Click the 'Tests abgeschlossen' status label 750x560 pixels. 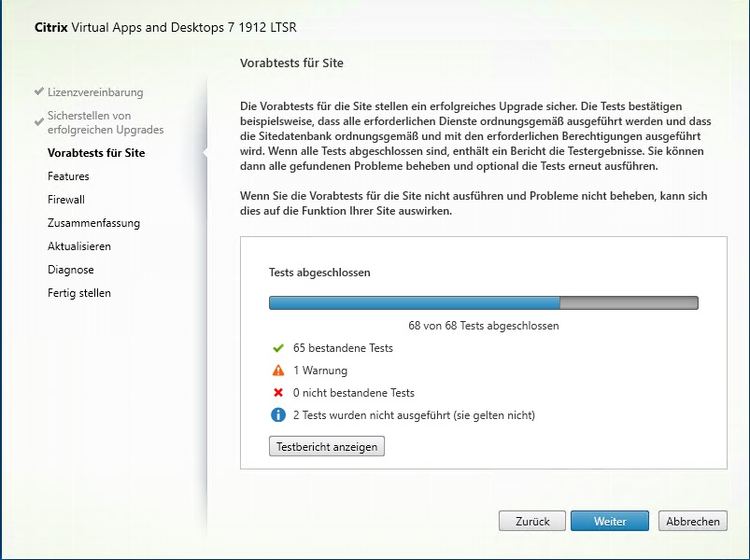click(319, 273)
